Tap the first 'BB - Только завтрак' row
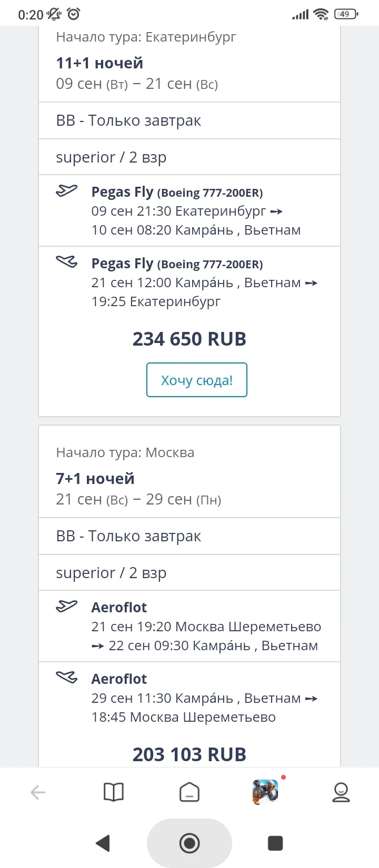The height and width of the screenshot is (868, 379). [x=128, y=120]
